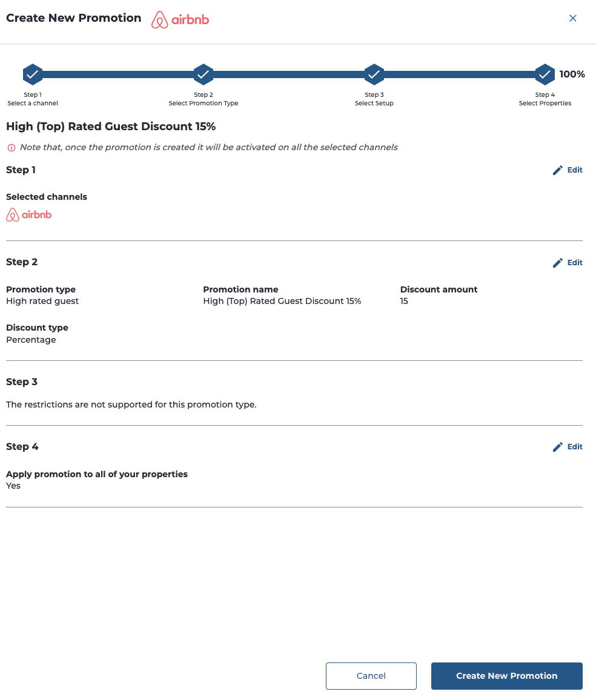Image resolution: width=596 pixels, height=700 pixels.
Task: Click the Step 2 Select Promotion Type marker
Action: (x=203, y=74)
